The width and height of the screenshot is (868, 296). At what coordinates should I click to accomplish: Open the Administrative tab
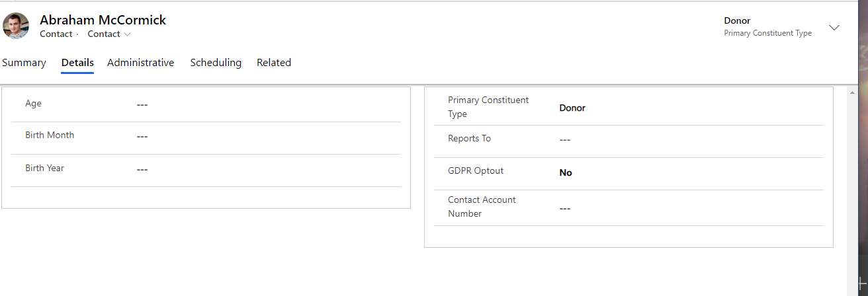tap(140, 63)
